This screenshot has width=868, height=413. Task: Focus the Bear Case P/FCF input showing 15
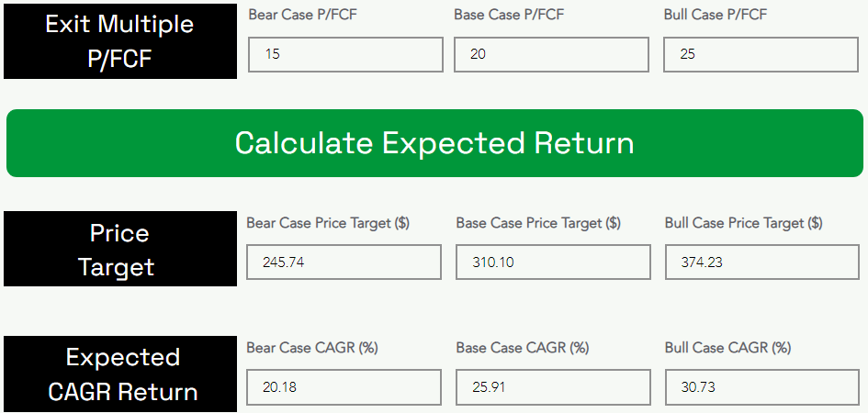coord(345,54)
